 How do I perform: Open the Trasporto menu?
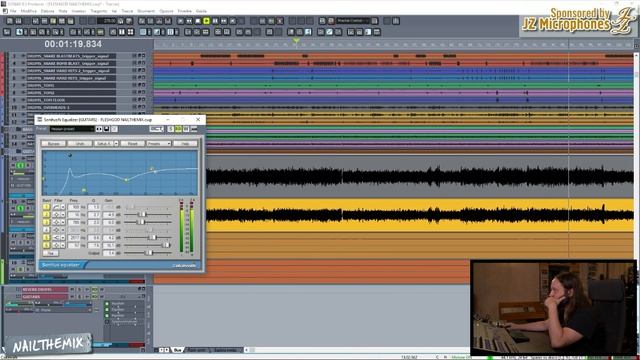coord(99,11)
